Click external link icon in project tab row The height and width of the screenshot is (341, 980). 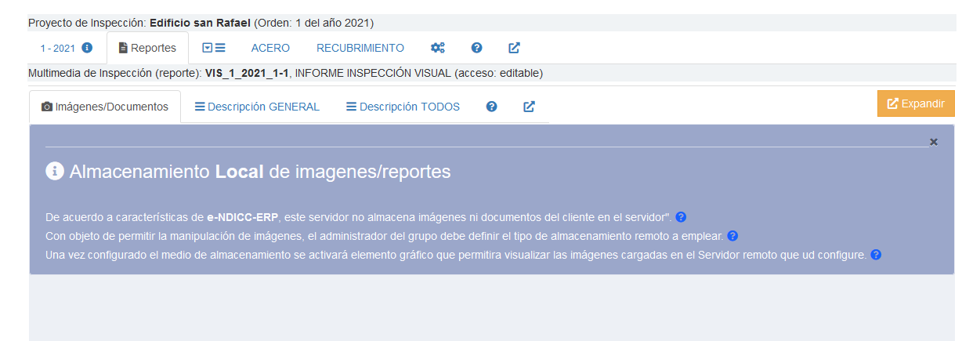click(514, 48)
